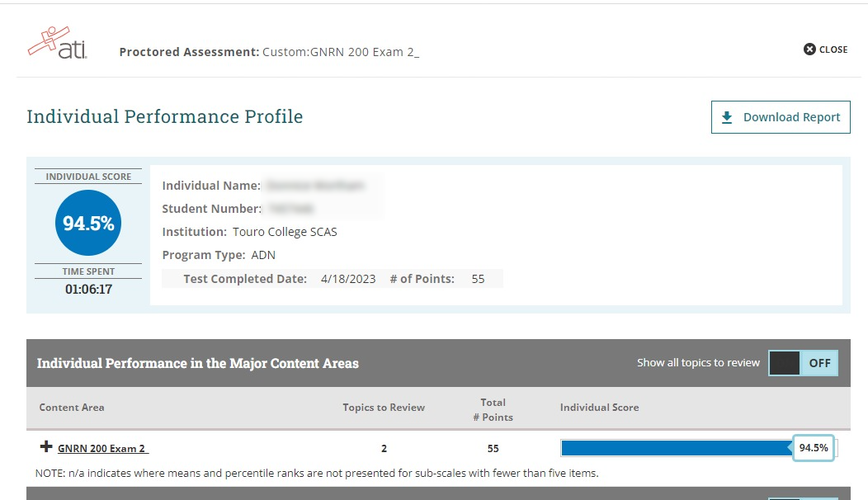Click the download arrow icon

[727, 117]
